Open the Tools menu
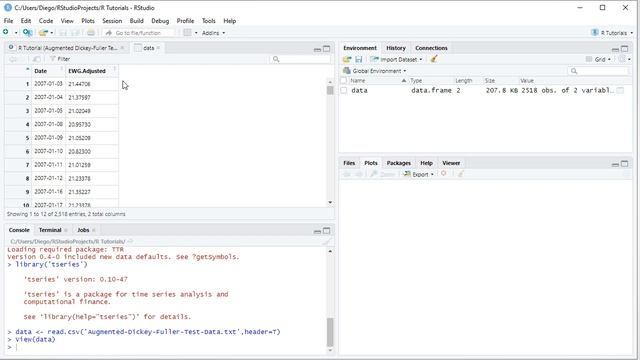The width and height of the screenshot is (640, 360). click(x=208, y=21)
